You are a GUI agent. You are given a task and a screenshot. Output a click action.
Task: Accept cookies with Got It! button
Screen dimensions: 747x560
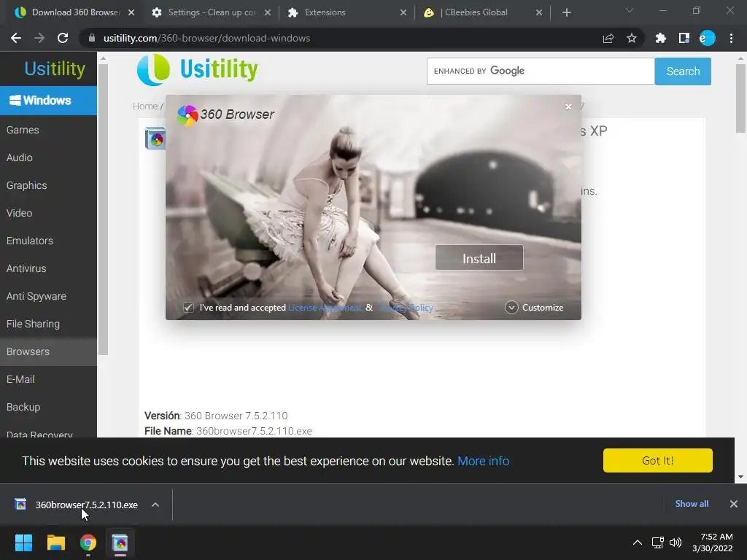tap(657, 461)
